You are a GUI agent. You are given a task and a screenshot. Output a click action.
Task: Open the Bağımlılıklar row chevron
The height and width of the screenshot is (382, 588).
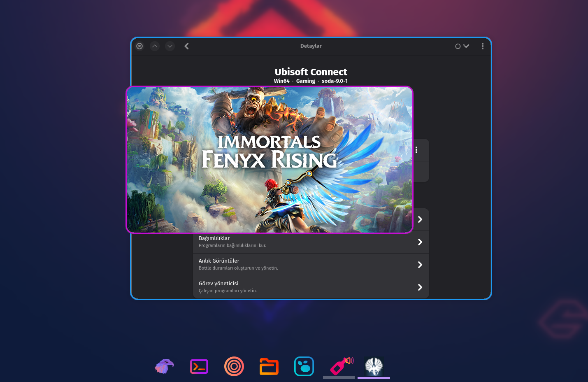click(x=420, y=242)
